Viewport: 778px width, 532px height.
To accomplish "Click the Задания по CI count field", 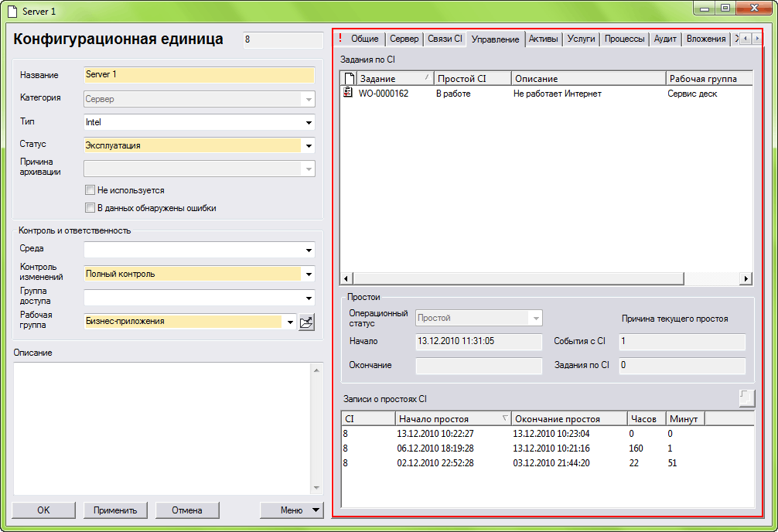I will 682,366.
